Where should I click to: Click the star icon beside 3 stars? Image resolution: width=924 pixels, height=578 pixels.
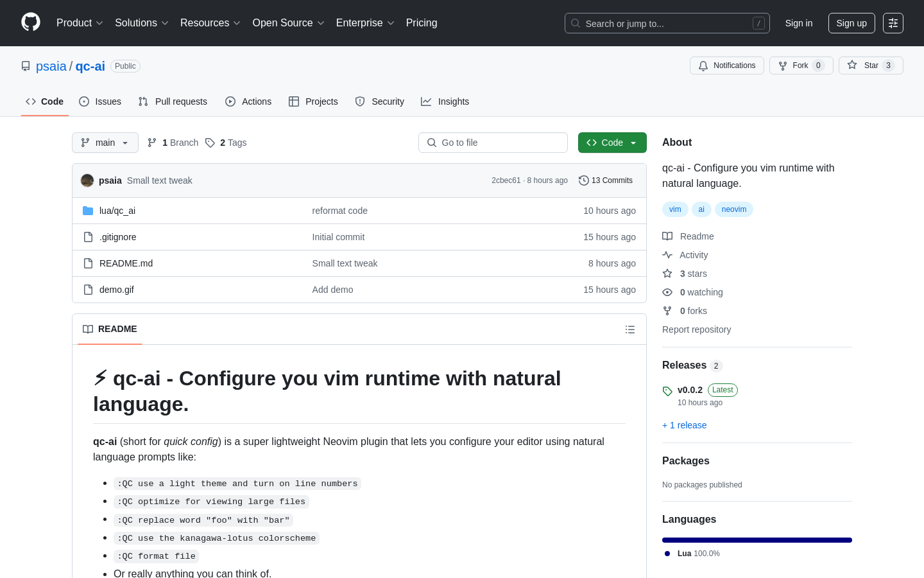pos(667,274)
